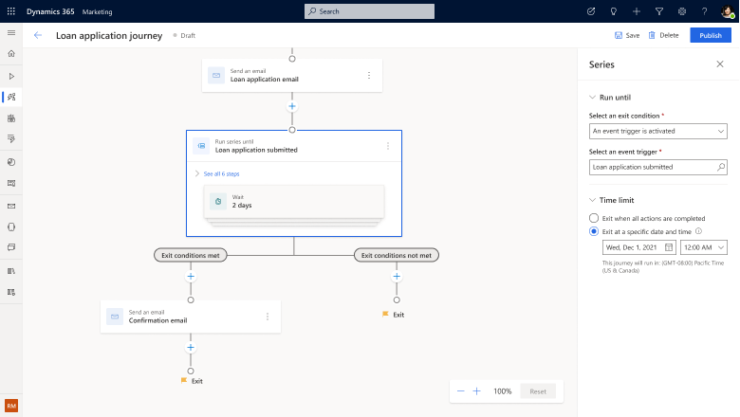Click the back arrow beside journey title

[x=38, y=35]
